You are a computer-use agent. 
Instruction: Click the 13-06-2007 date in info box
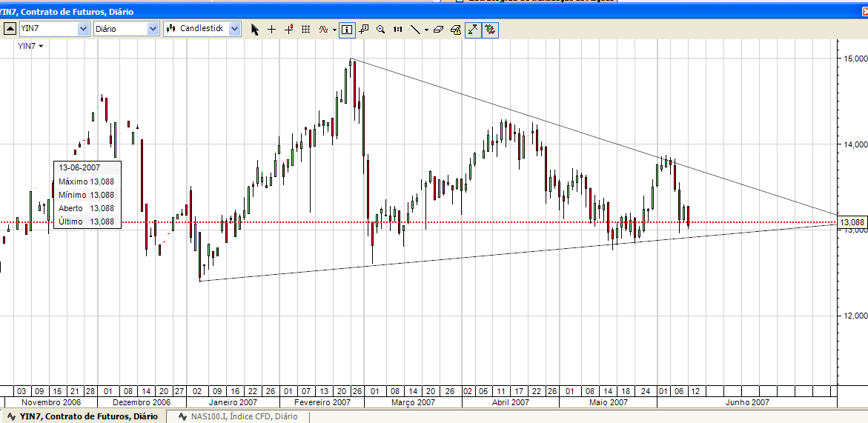(79, 168)
